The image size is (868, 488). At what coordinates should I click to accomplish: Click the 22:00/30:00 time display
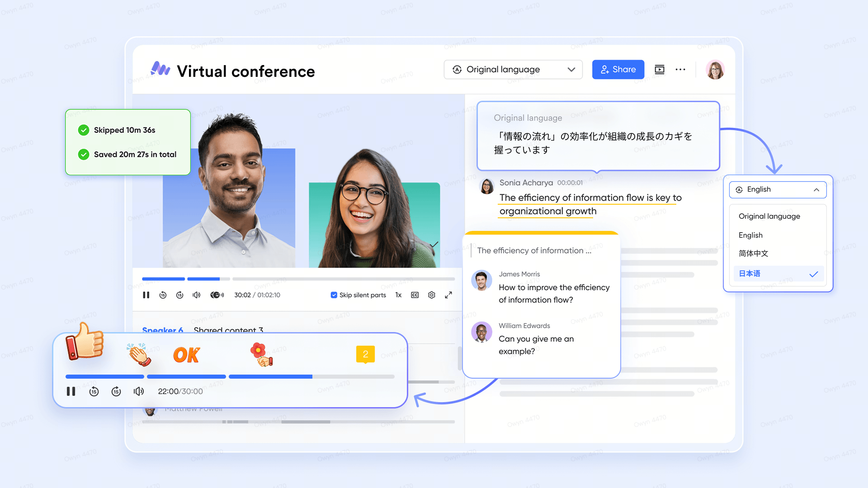click(180, 391)
